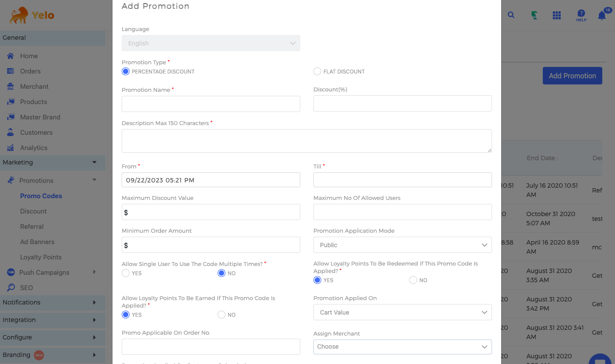Viewport: 615px width, 364px height.
Task: Click the Home icon in sidebar
Action: point(11,56)
